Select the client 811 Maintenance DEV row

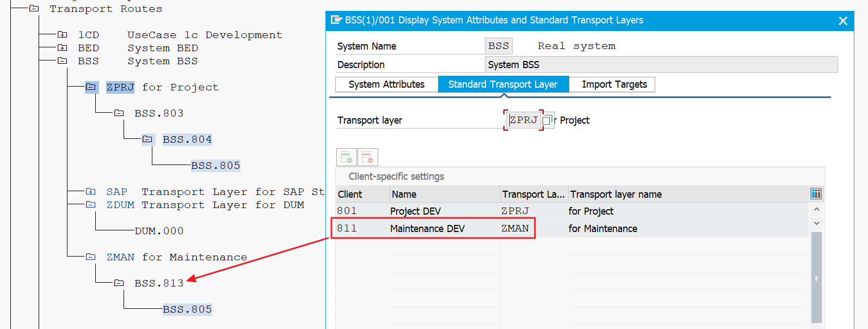427,229
